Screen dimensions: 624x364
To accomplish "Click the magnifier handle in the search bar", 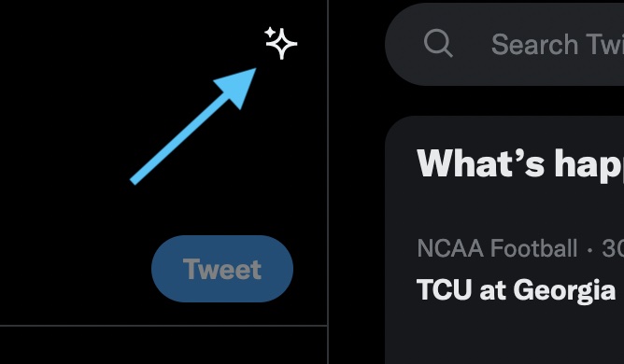I will [x=448, y=52].
